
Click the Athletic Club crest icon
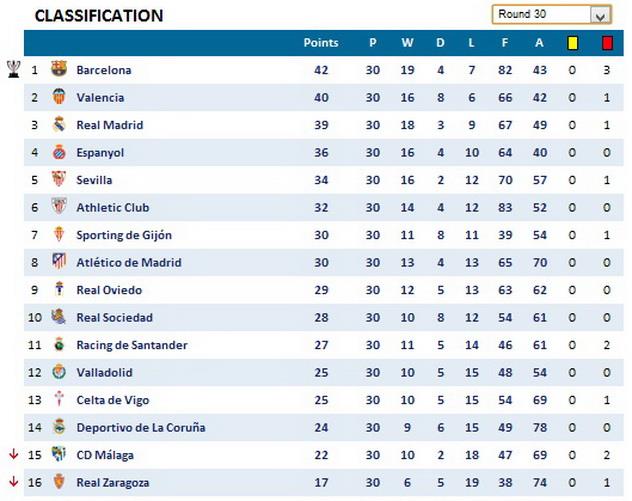coord(59,207)
